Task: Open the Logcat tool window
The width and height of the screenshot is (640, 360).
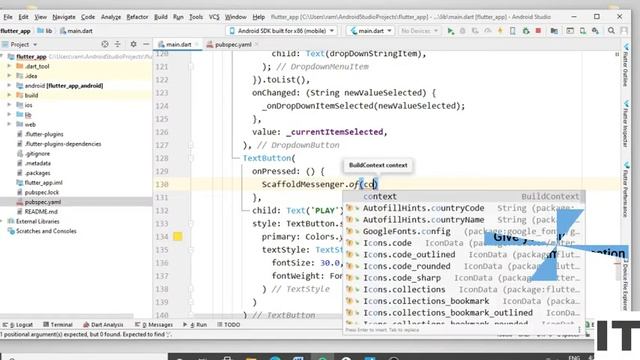Action: point(18,325)
